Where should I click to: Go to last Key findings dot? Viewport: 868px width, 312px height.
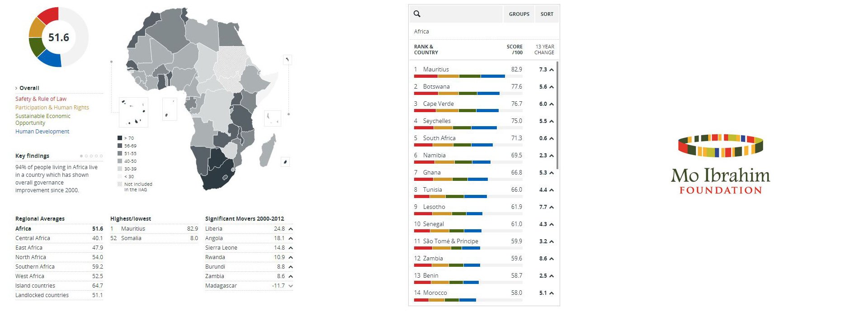tap(101, 156)
